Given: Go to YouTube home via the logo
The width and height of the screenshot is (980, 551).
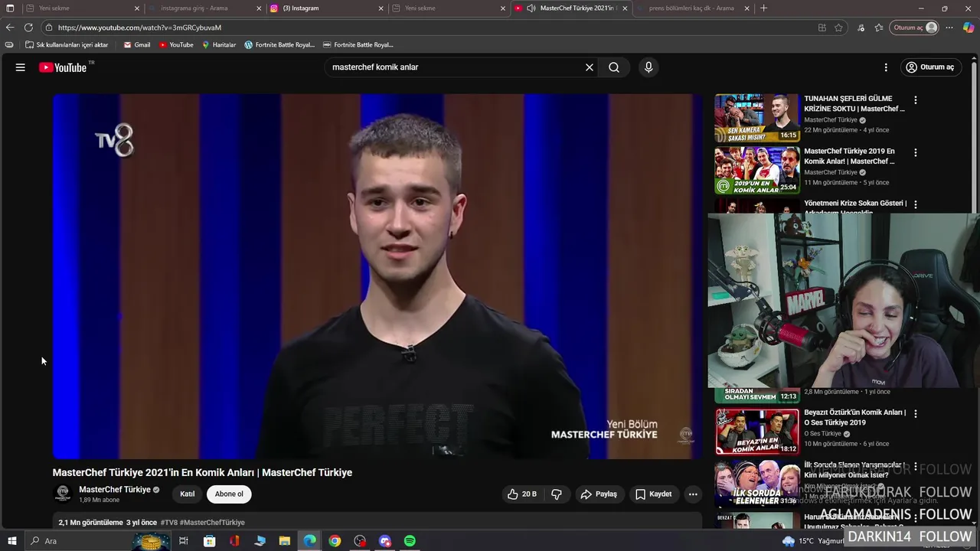Looking at the screenshot, I should pos(63,67).
